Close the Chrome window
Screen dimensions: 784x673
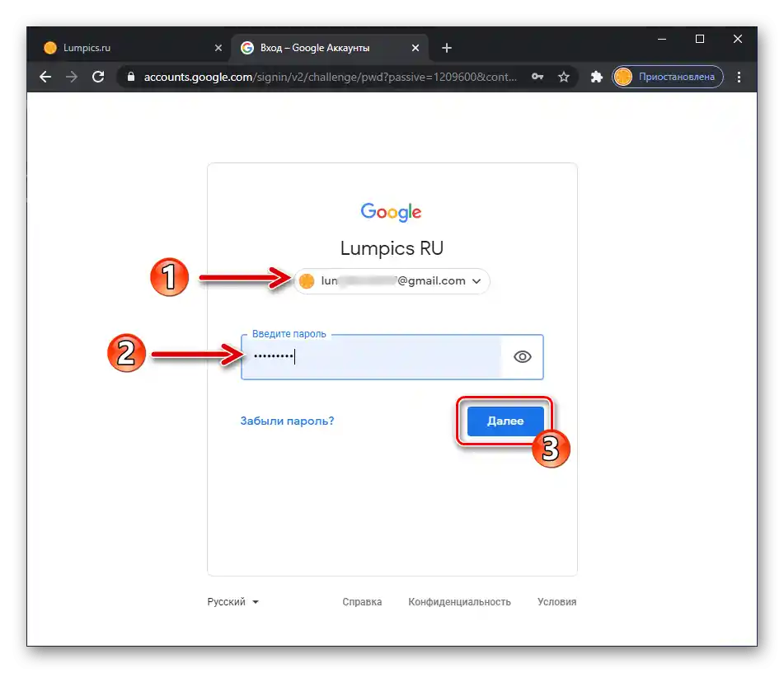pos(738,39)
